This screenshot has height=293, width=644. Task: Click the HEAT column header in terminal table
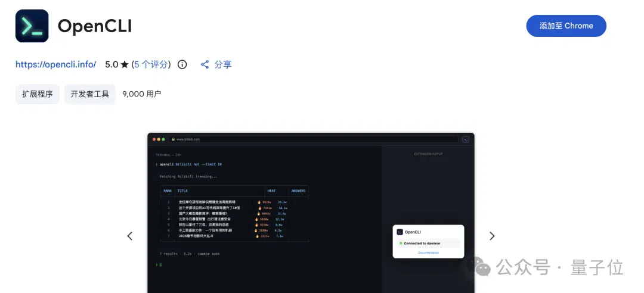tap(271, 191)
